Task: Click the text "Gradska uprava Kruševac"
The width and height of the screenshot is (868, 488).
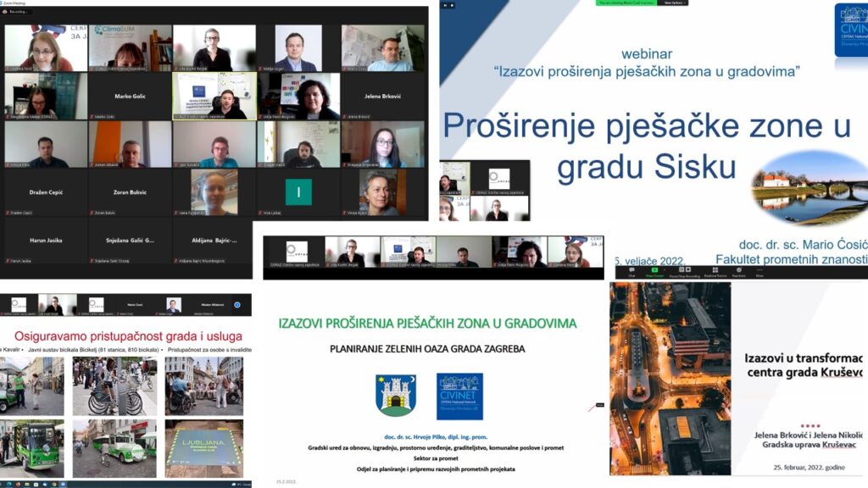Action: [809, 445]
